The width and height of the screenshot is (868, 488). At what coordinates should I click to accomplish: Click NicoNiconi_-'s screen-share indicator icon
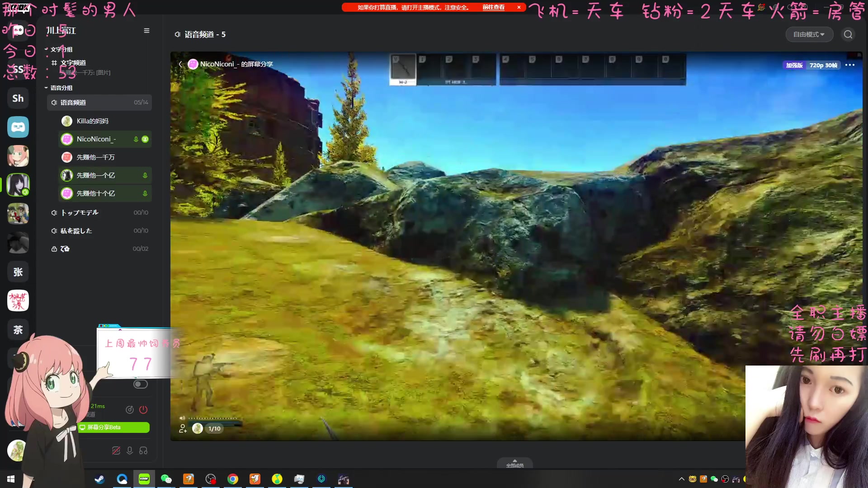point(145,139)
